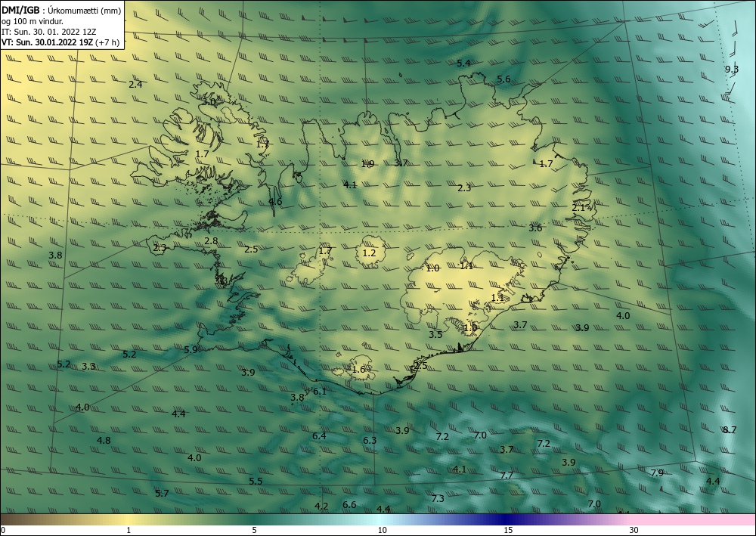
Task: Click the map value '4.2'
Action: tap(321, 506)
